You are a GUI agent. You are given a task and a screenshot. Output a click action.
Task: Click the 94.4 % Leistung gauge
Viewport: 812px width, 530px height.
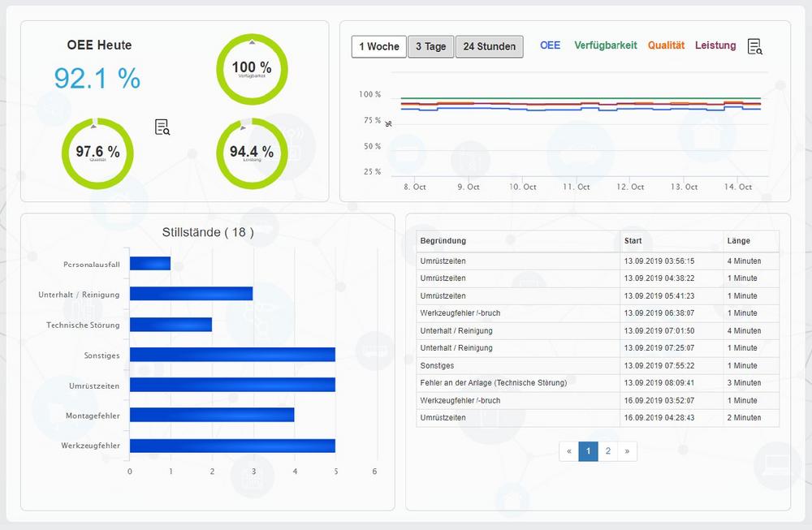point(252,153)
